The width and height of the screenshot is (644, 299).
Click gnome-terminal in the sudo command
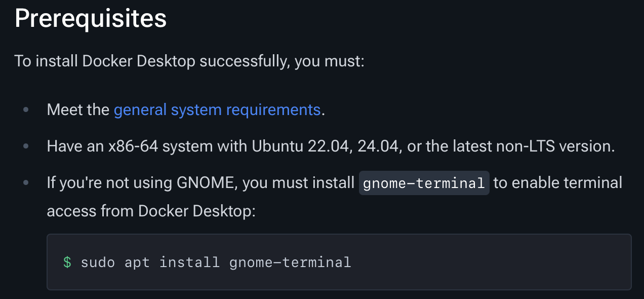(x=290, y=262)
